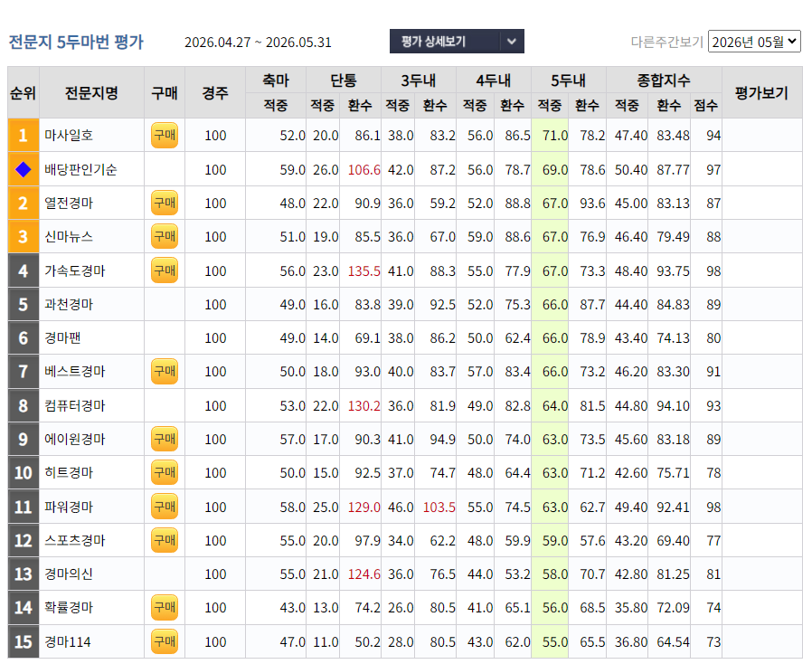Select the 마사일호 name cell
This screenshot has height=664, width=812.
point(91,135)
